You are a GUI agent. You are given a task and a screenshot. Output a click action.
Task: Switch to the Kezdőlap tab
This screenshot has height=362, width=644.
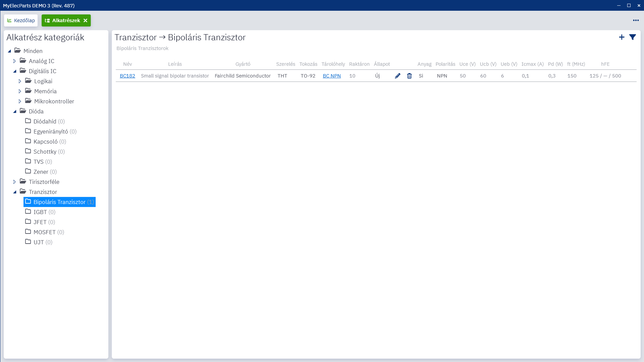tap(21, 20)
